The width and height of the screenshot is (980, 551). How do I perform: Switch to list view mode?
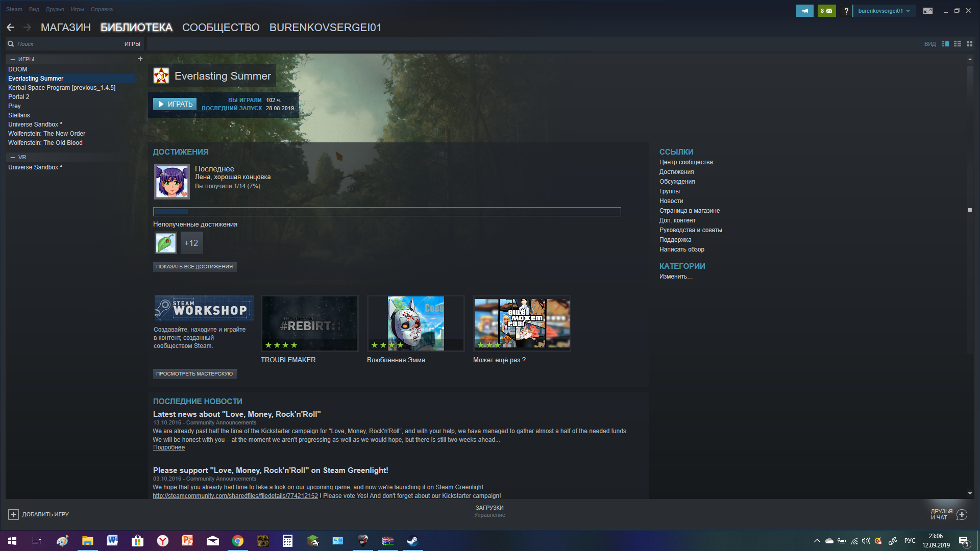[x=958, y=44]
